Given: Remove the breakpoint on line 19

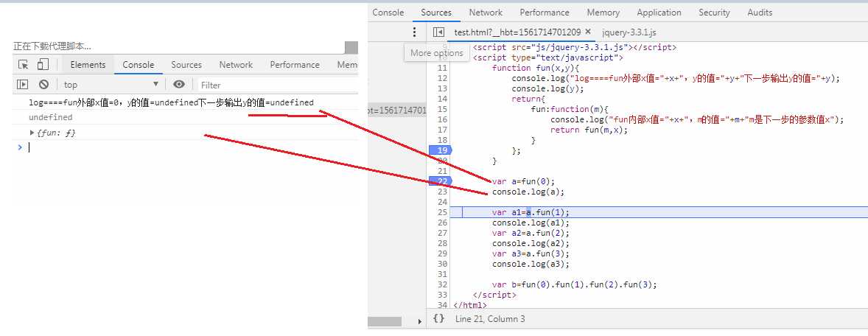Looking at the screenshot, I should tap(440, 150).
